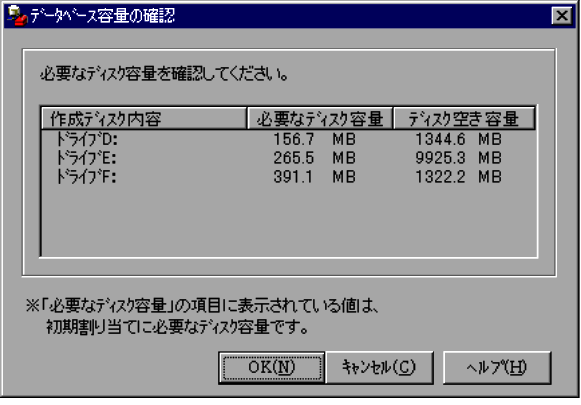Close the データベース容量の確認 dialog with X
This screenshot has width=581, height=405.
(x=562, y=16)
